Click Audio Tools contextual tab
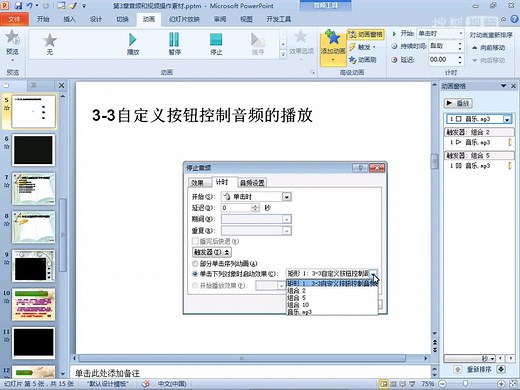Viewport: 520px width, 390px height. coord(325,5)
